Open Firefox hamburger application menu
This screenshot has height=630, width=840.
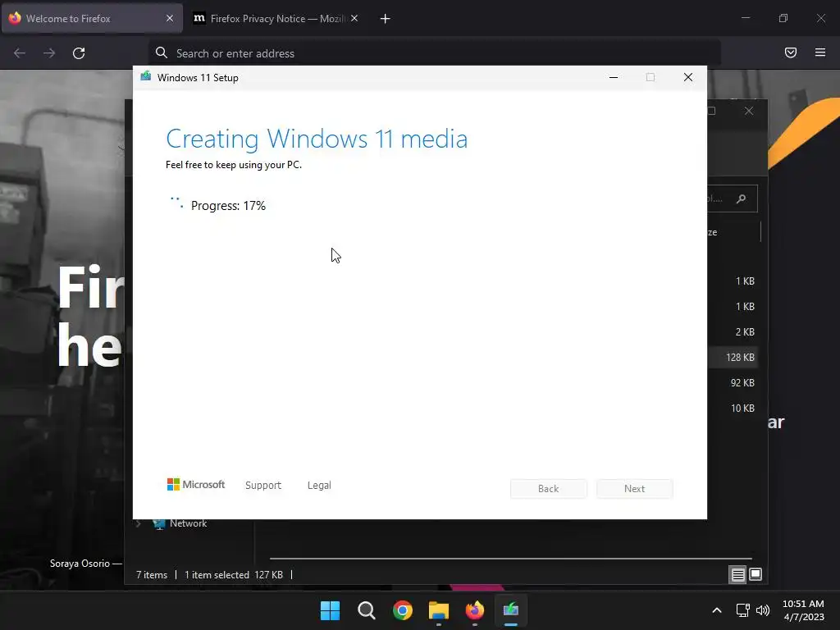(x=820, y=52)
